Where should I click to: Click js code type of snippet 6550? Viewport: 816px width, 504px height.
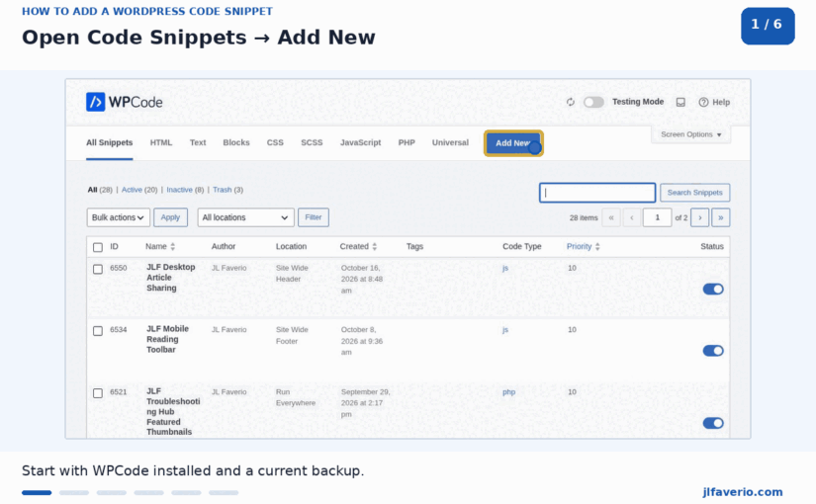pyautogui.click(x=505, y=268)
